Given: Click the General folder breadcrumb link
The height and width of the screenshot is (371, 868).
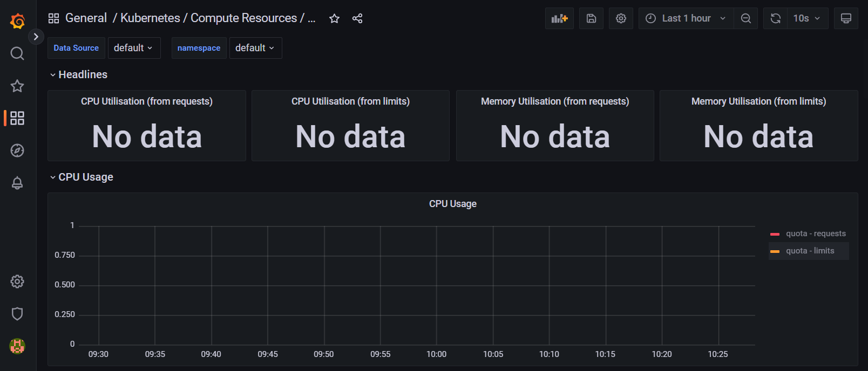Looking at the screenshot, I should pos(86,18).
